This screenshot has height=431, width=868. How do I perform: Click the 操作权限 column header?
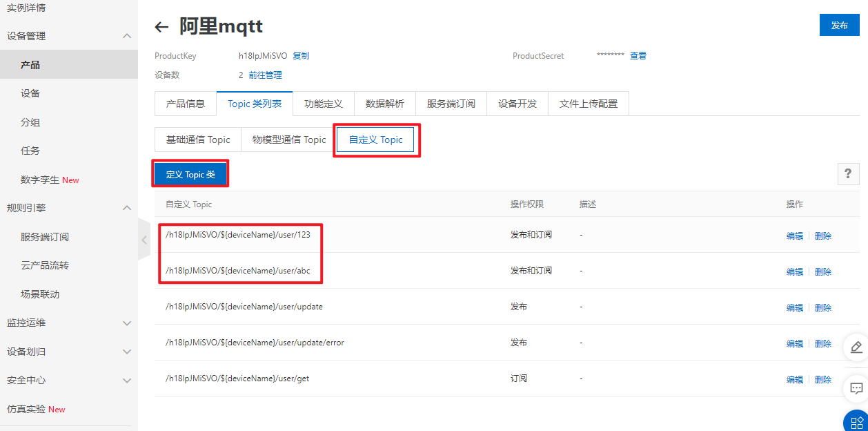pos(527,204)
